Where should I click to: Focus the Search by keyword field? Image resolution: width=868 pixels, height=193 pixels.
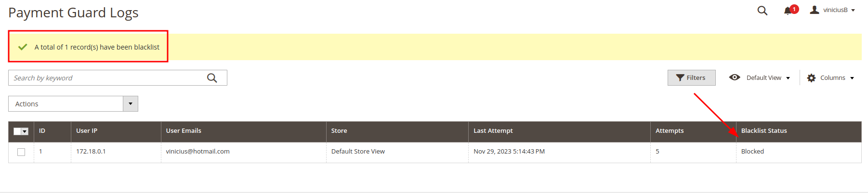click(106, 78)
